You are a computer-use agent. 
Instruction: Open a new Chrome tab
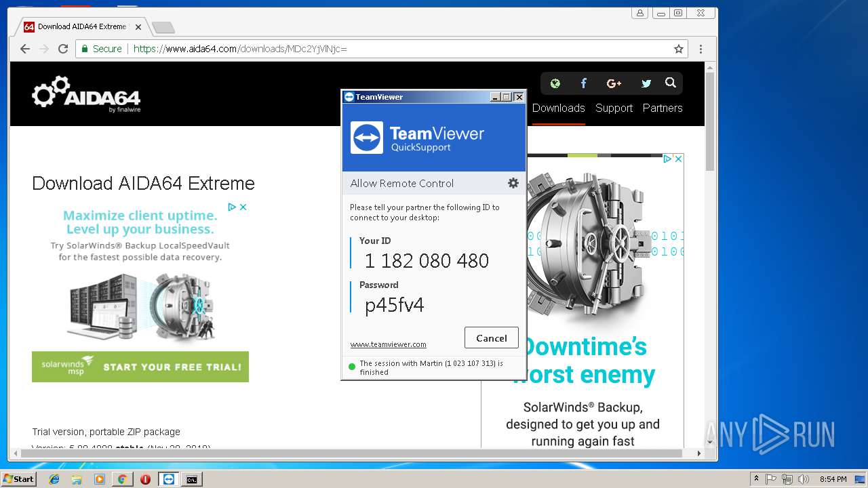click(163, 27)
